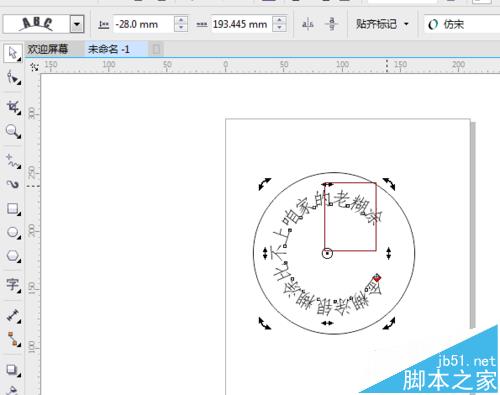The width and height of the screenshot is (500, 395).
Task: Click the 193.445 mm offset field
Action: point(242,24)
